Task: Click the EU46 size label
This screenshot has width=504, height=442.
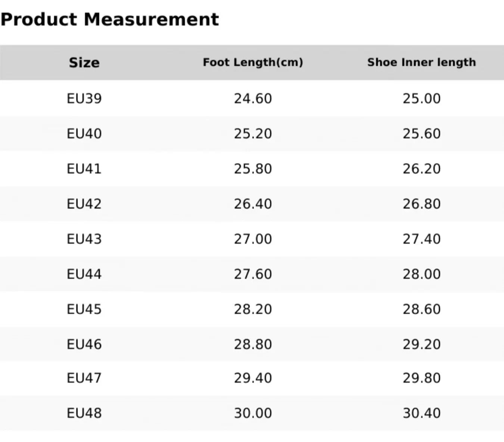Action: [x=84, y=344]
